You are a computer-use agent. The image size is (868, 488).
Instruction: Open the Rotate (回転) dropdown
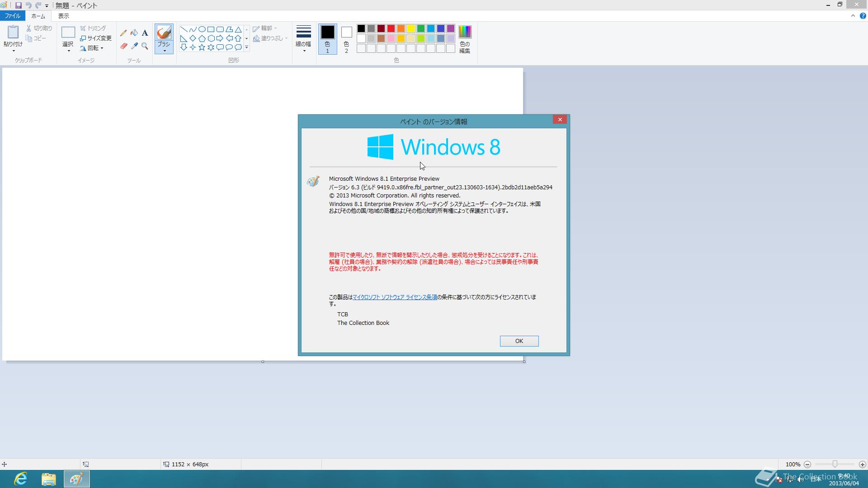coord(92,48)
